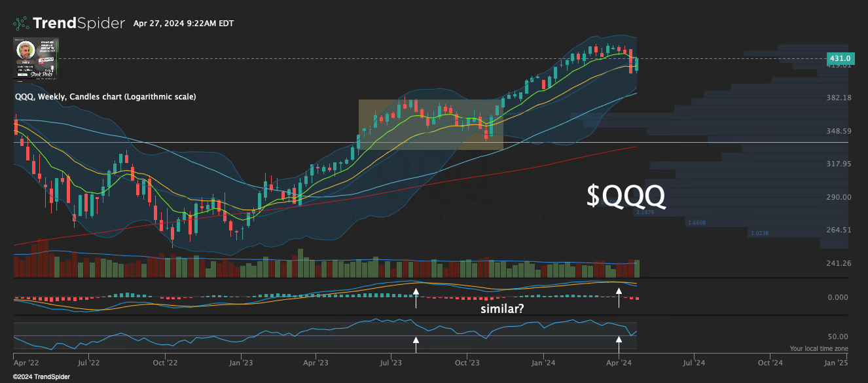Click the Jan '24 time axis label
Viewport: 868px width, 383px height.
point(544,361)
